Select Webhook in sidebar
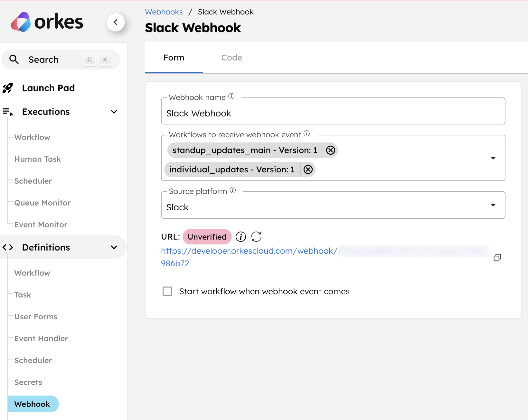 coord(33,404)
